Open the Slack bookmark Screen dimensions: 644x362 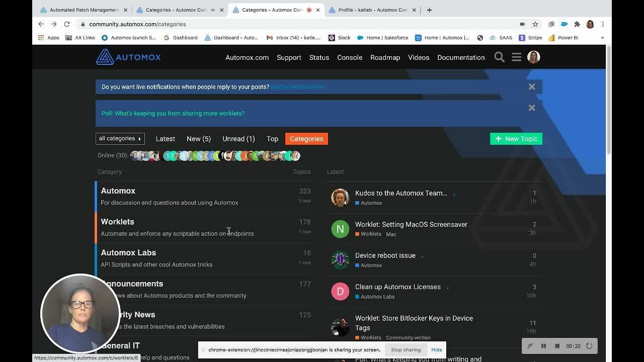(339, 38)
